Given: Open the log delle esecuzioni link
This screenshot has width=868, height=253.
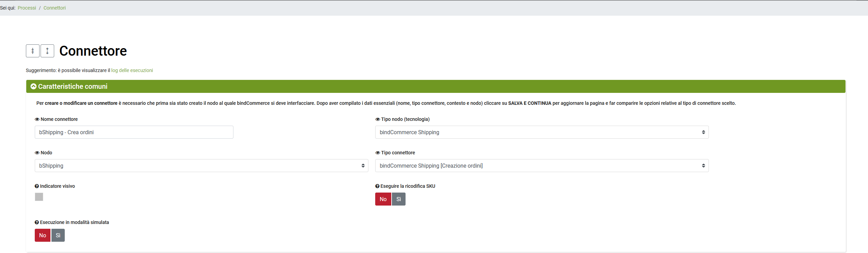Looking at the screenshot, I should pos(132,70).
